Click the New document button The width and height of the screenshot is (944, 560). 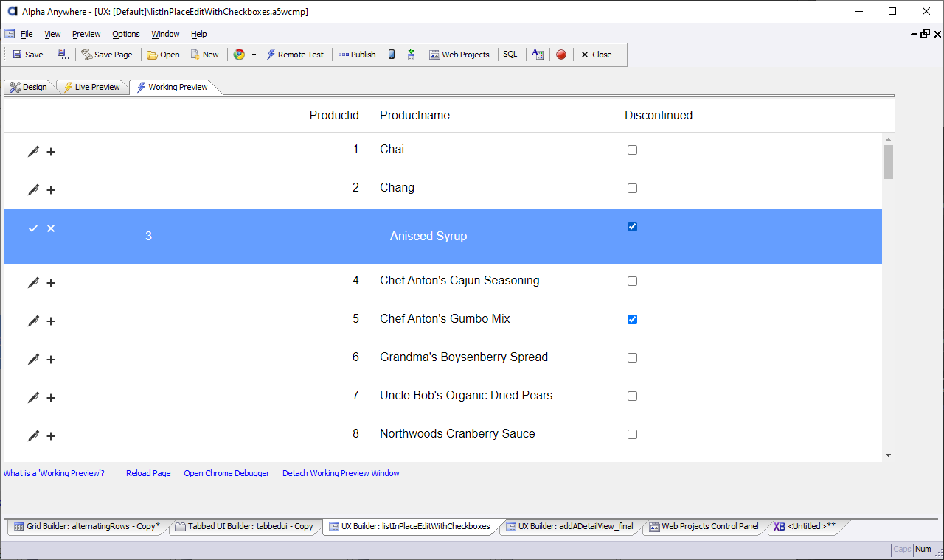coord(204,55)
